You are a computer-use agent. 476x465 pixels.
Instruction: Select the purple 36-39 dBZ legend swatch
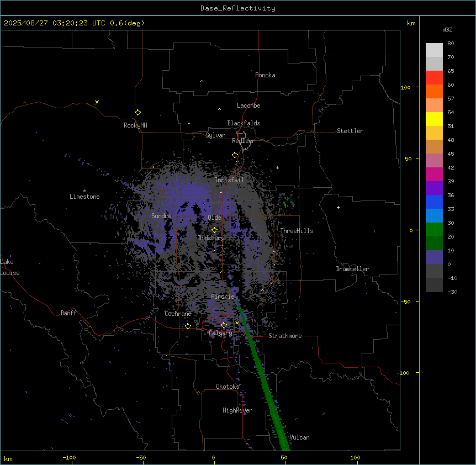[x=434, y=188]
